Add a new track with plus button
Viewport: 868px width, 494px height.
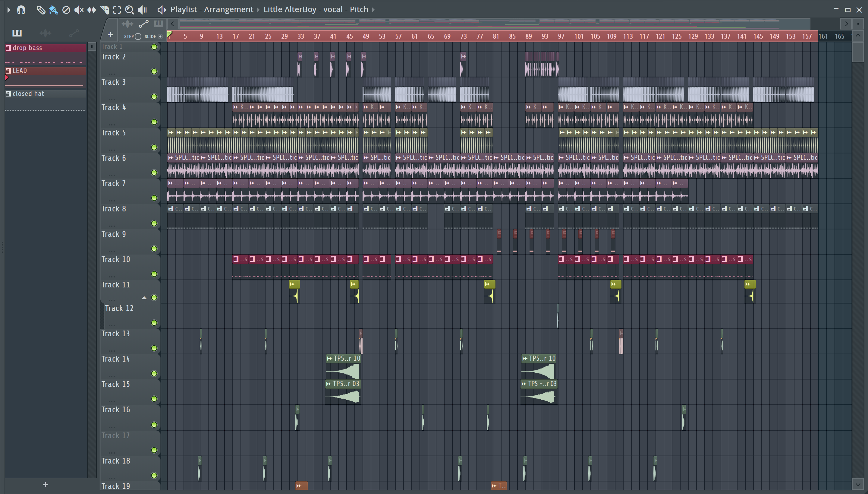coord(110,35)
